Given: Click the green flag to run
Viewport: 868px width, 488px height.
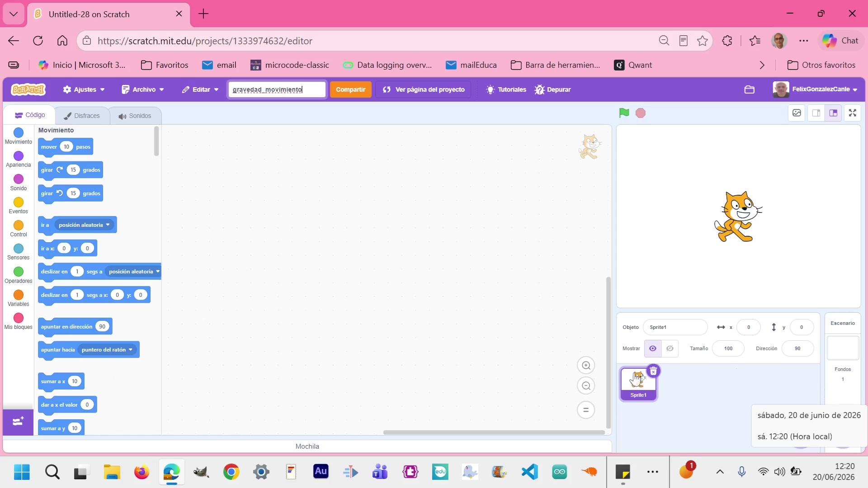Looking at the screenshot, I should click(624, 113).
